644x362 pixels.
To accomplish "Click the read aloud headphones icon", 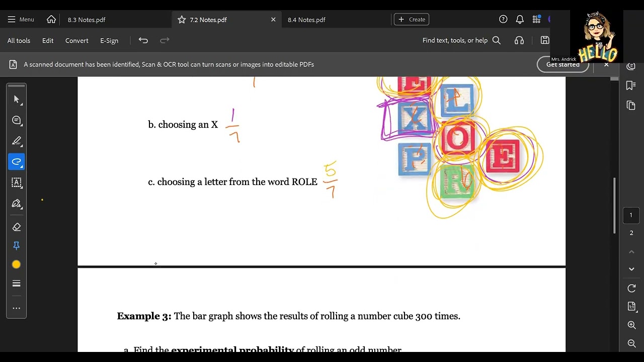I will (519, 40).
